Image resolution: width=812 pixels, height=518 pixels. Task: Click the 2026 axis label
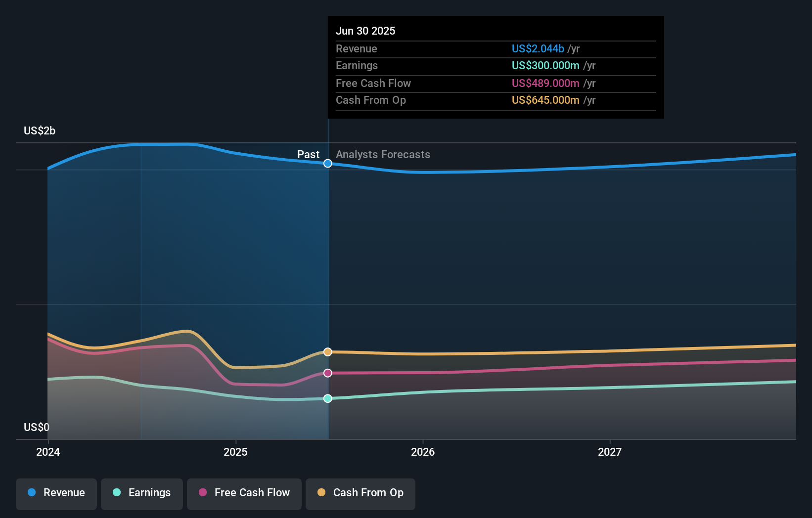(423, 451)
